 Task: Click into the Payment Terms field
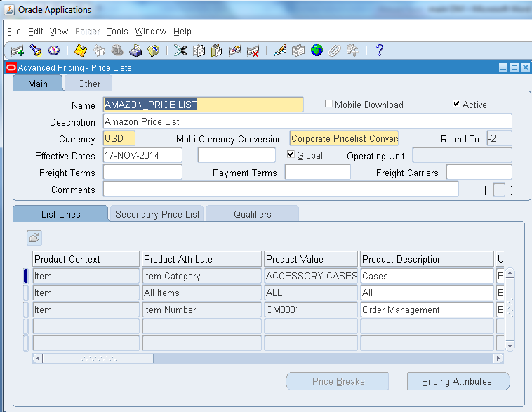pyautogui.click(x=317, y=172)
